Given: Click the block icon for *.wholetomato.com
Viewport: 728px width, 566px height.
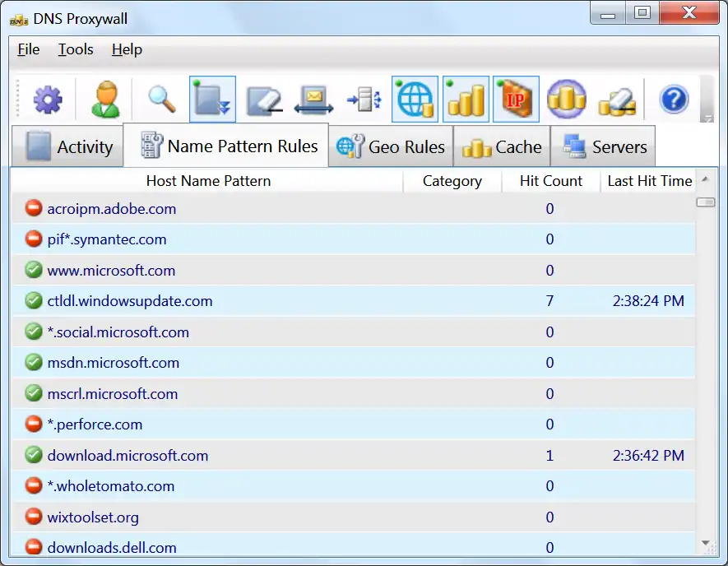Looking at the screenshot, I should [x=34, y=485].
